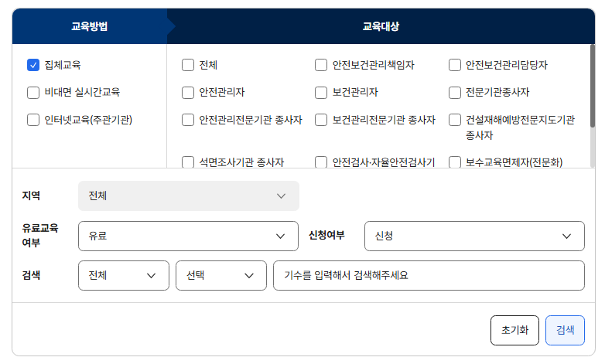Viewport: 605px width, 364px height.
Task: Uncheck the 집체교육 checkbox
Action: [x=33, y=65]
